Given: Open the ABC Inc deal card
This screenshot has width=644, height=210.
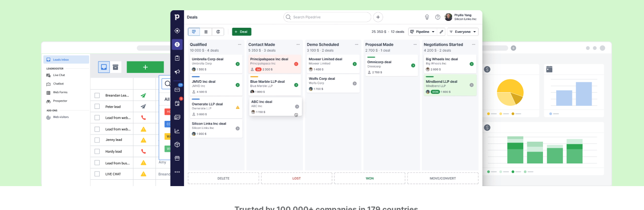Looking at the screenshot, I should 276,107.
